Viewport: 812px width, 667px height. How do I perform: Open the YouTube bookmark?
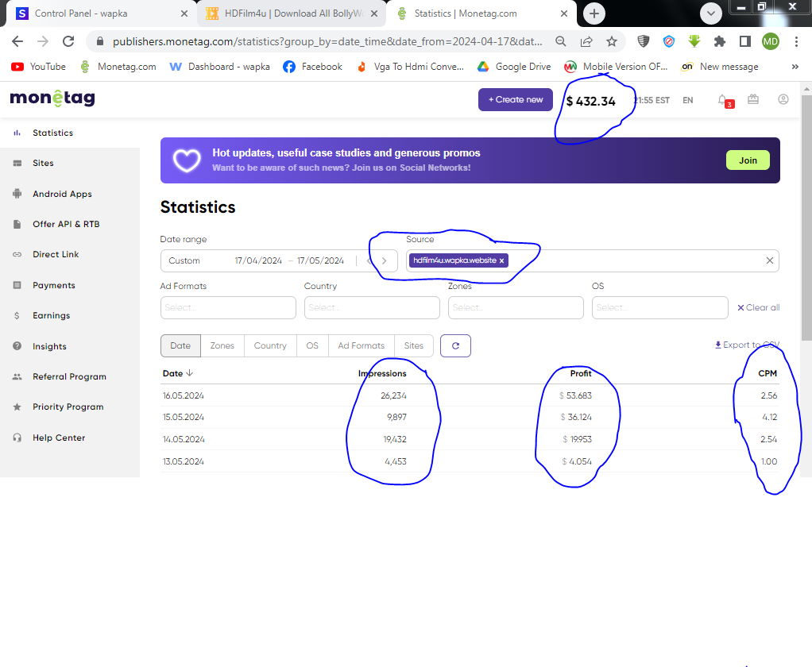pos(39,67)
